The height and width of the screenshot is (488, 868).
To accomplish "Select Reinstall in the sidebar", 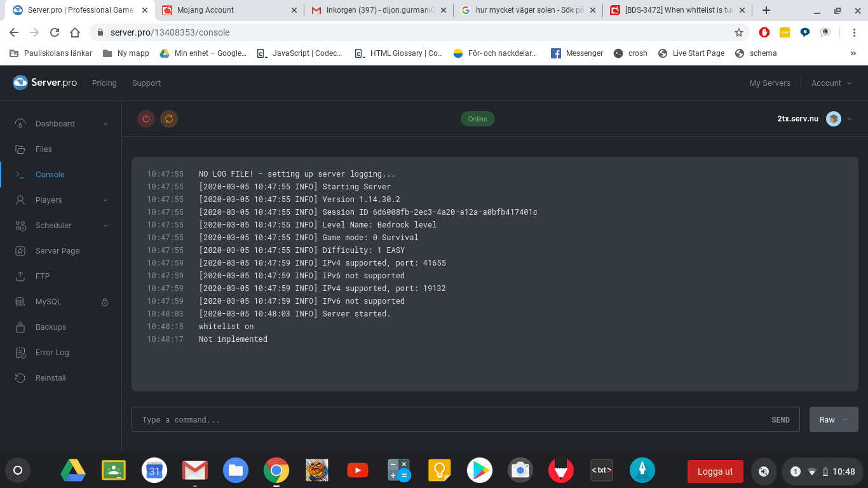I will (51, 378).
